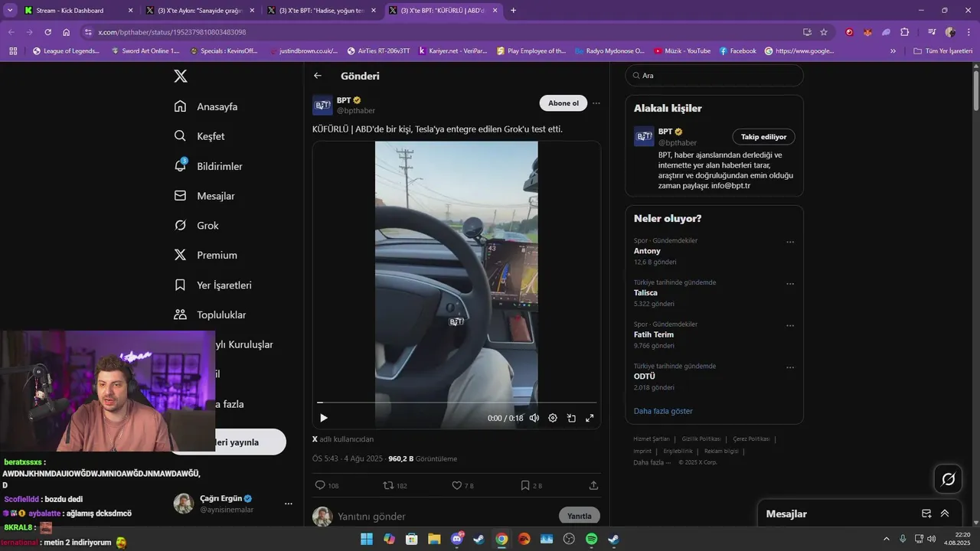The width and height of the screenshot is (980, 551).
Task: Open BPT profile name in post
Action: (x=343, y=100)
